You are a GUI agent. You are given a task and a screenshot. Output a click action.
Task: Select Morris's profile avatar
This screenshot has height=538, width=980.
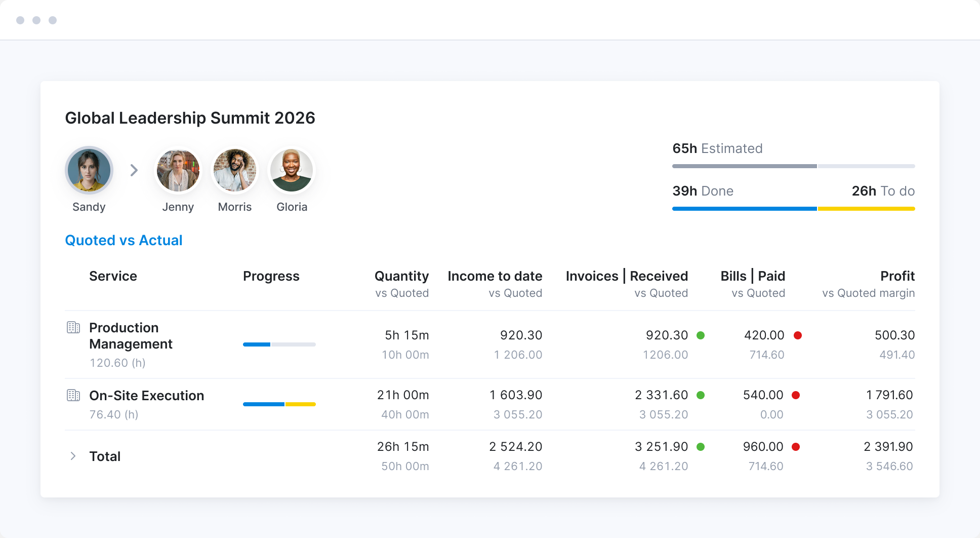(x=234, y=170)
